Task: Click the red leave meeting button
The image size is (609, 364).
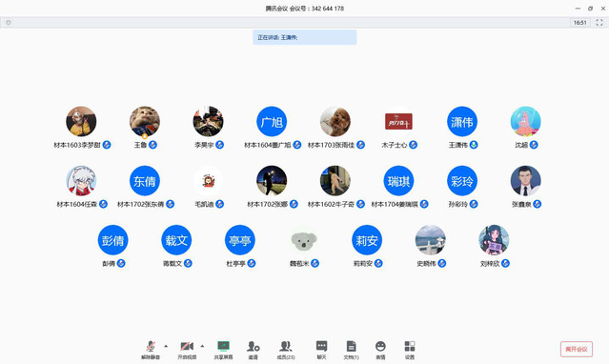Action: (x=577, y=349)
